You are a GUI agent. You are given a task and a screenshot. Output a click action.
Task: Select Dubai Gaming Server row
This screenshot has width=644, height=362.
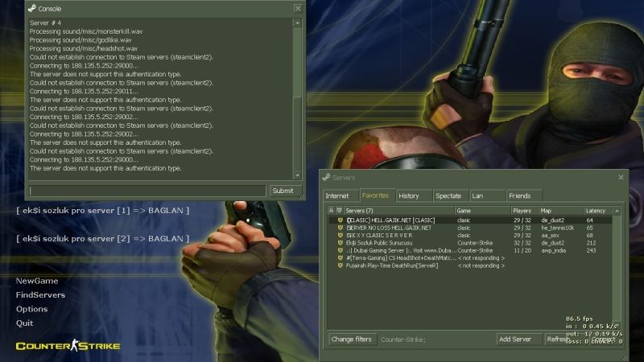[470, 250]
